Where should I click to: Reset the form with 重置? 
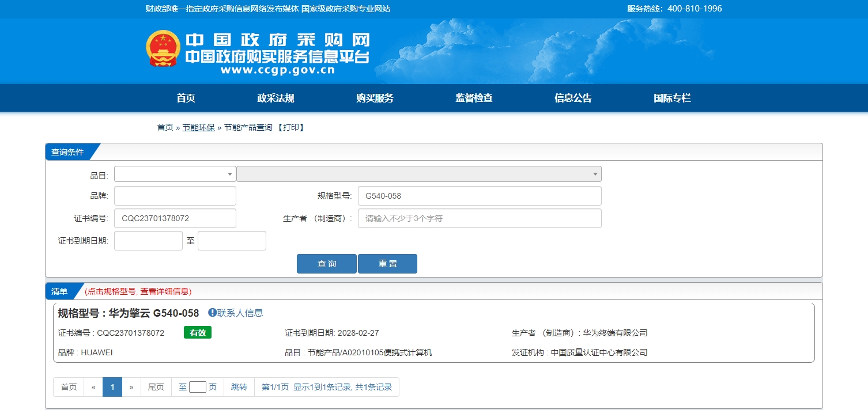click(387, 264)
